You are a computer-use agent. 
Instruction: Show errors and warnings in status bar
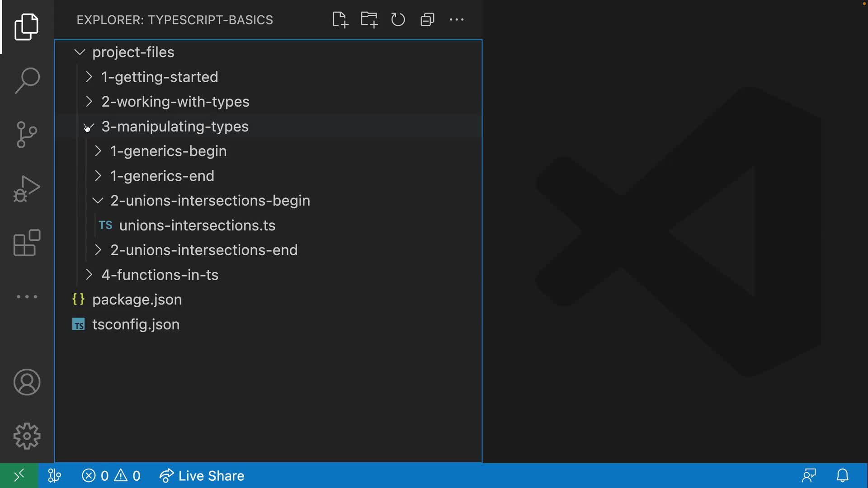point(111,475)
